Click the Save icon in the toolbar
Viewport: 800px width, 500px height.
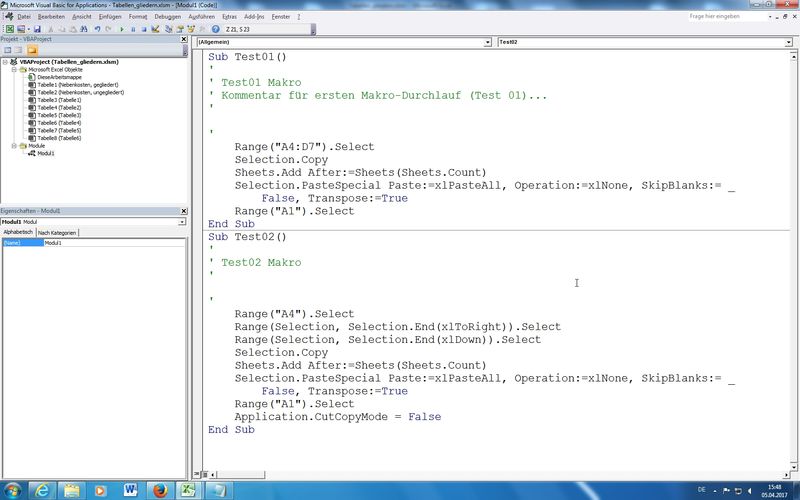[36, 29]
